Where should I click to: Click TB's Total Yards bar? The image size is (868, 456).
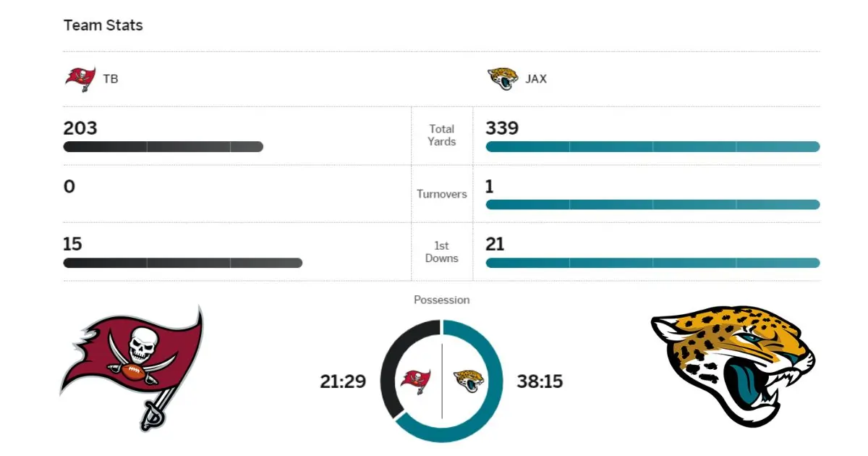[x=163, y=147]
